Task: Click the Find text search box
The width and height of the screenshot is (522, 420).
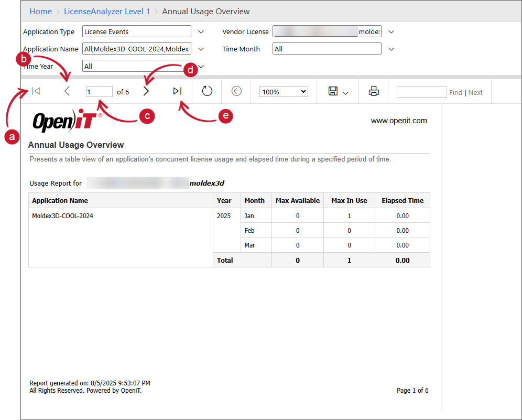Action: coord(421,92)
